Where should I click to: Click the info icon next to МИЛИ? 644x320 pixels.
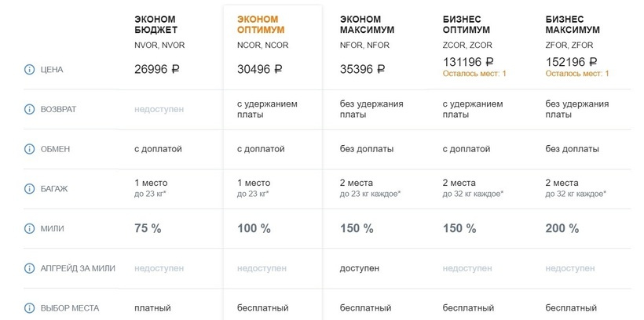29,228
